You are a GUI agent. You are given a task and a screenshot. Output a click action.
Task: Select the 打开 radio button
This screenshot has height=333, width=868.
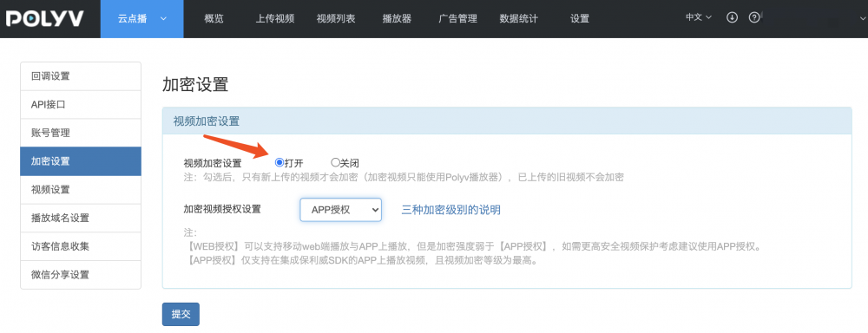(x=279, y=163)
